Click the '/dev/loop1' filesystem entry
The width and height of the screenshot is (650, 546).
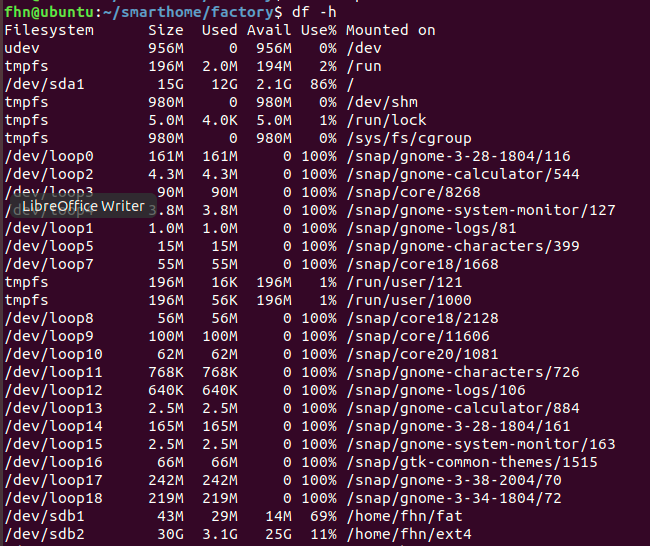tap(49, 228)
